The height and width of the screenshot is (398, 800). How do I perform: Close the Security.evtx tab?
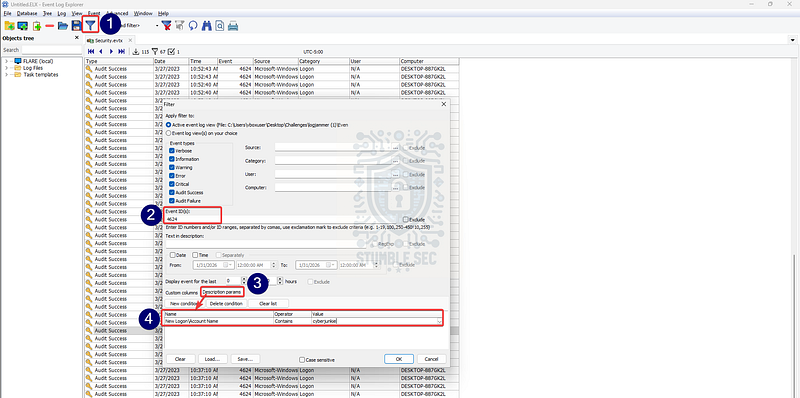130,40
